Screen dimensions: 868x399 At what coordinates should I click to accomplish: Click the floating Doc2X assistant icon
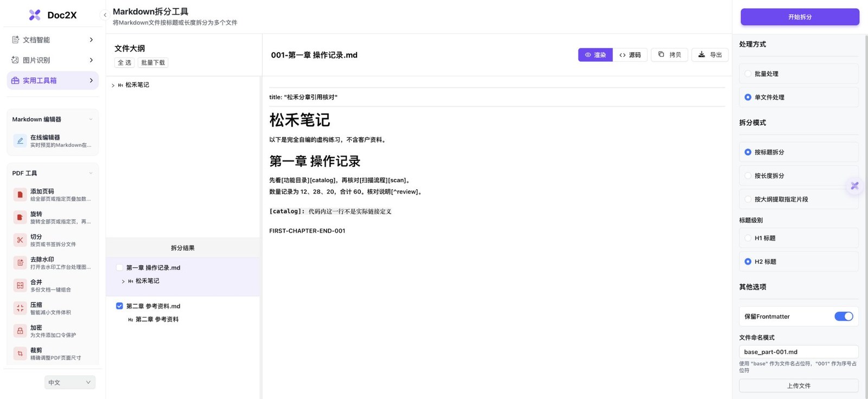[x=854, y=186]
